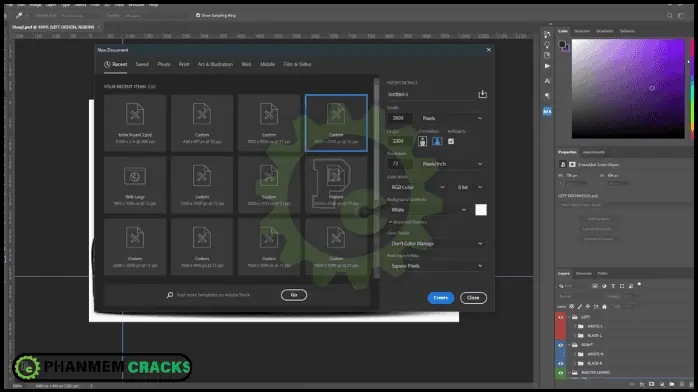Filter layers by smart object icon
The image size is (698, 392).
point(631,286)
